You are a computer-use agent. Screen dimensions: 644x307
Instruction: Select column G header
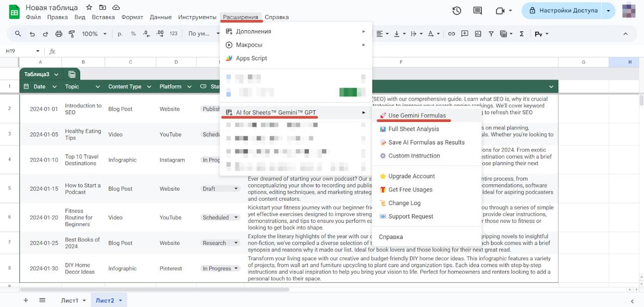coord(584,62)
